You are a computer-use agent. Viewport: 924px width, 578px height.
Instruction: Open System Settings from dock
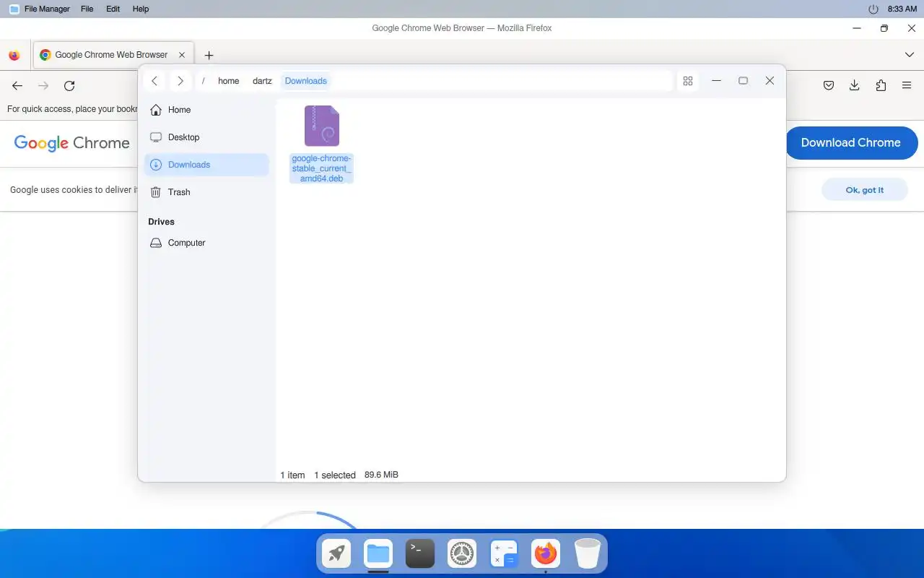click(462, 554)
